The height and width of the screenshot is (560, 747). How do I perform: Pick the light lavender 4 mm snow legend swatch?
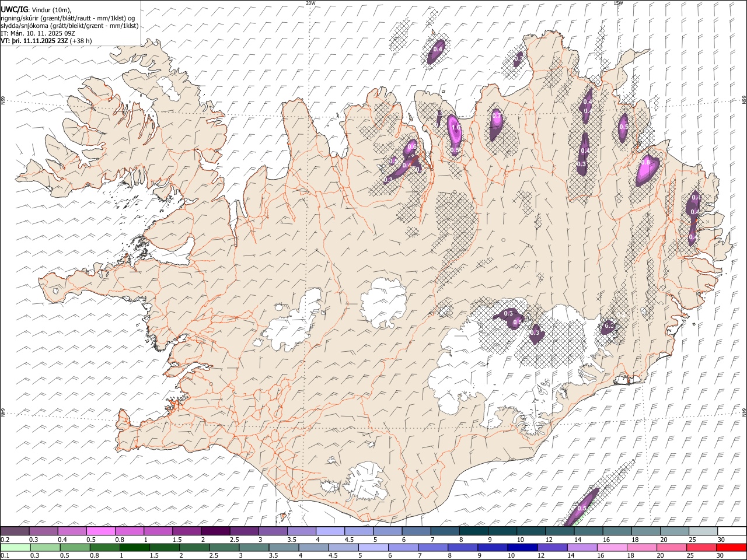click(x=330, y=531)
